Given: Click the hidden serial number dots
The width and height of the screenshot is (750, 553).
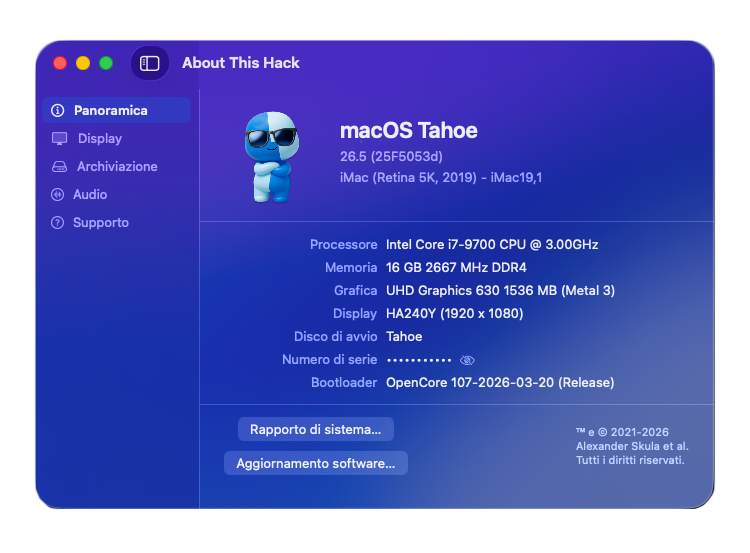Looking at the screenshot, I should [419, 360].
